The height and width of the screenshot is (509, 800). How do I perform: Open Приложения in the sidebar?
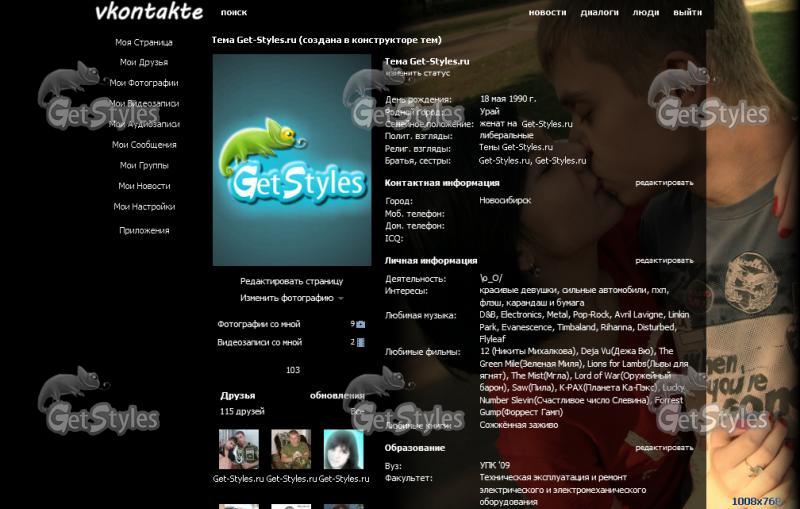[x=144, y=231]
